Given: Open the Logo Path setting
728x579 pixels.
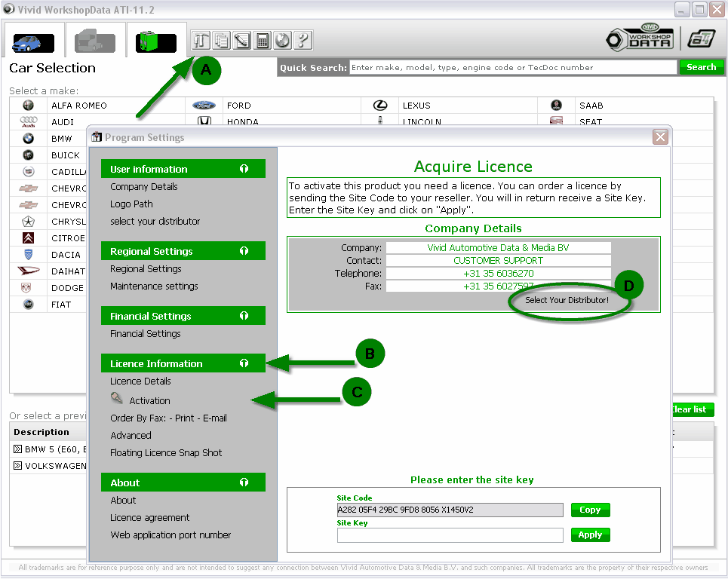Looking at the screenshot, I should tap(131, 204).
